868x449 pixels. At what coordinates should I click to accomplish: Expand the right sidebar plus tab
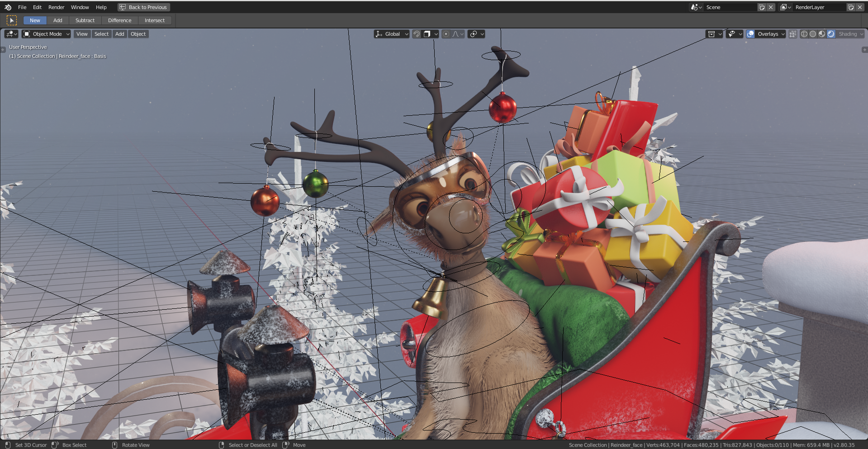864,50
